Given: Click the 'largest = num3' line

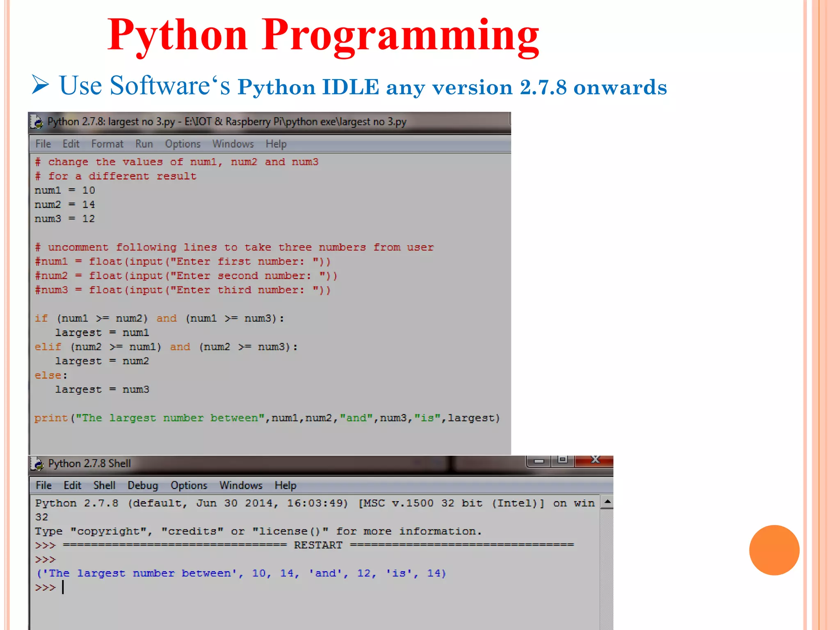Looking at the screenshot, I should [102, 390].
